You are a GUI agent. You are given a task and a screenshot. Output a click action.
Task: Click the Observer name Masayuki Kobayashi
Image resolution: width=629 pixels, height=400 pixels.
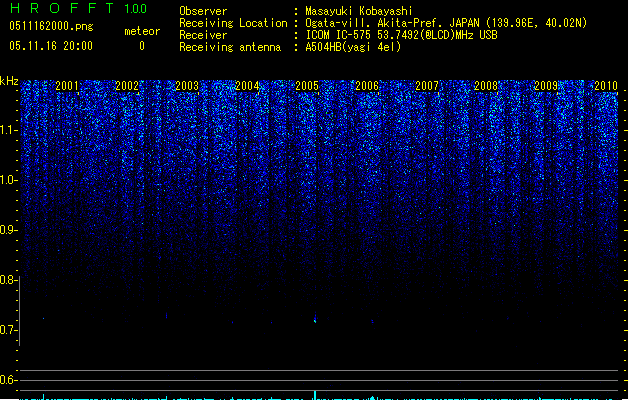[x=359, y=11]
